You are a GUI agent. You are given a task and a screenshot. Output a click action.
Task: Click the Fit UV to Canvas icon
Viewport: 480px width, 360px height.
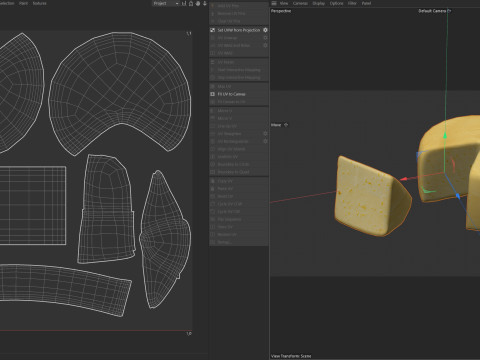click(x=212, y=94)
